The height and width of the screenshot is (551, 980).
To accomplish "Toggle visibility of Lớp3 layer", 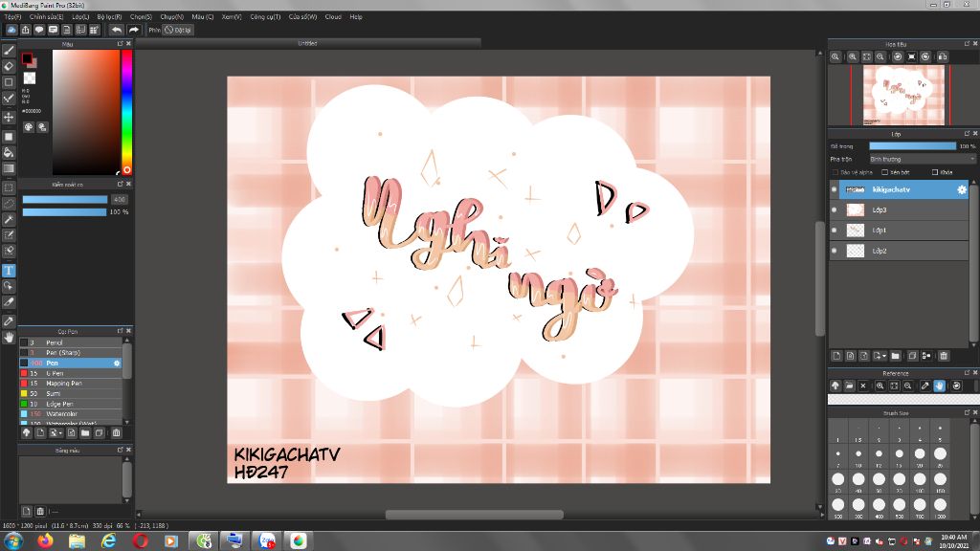I will [835, 209].
